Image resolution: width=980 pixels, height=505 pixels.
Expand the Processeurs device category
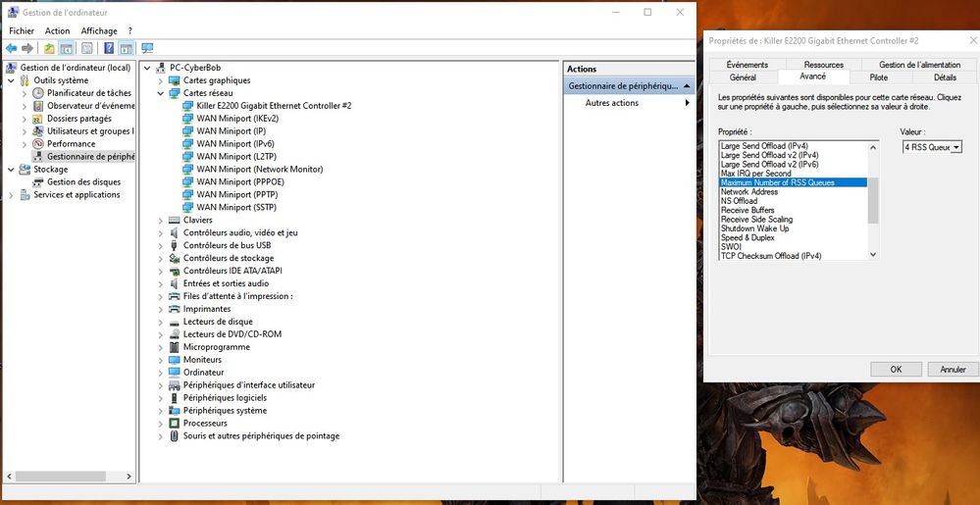[x=161, y=424]
